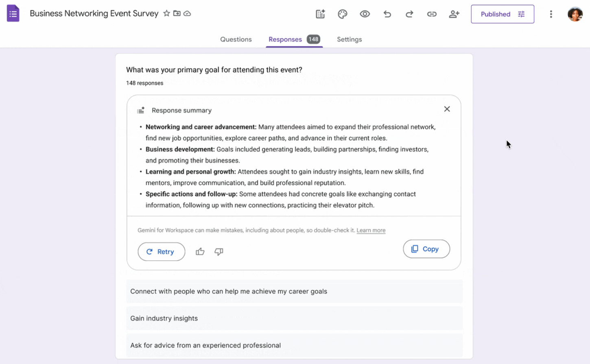
Task: Open publish settings next to Published
Action: click(521, 14)
